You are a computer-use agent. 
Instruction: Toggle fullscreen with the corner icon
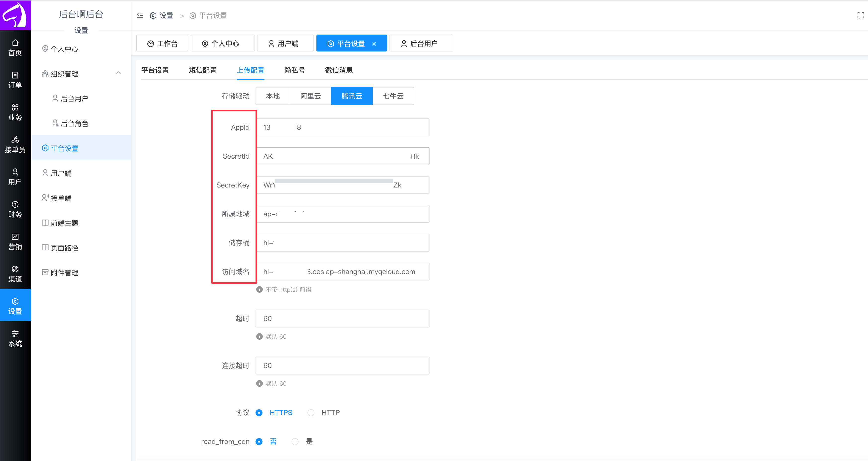point(860,15)
